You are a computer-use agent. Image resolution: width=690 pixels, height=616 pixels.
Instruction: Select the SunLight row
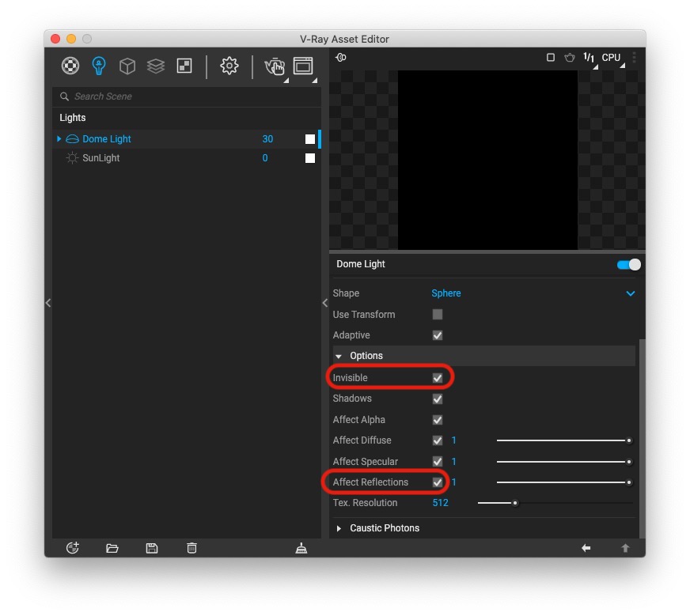[x=187, y=158]
